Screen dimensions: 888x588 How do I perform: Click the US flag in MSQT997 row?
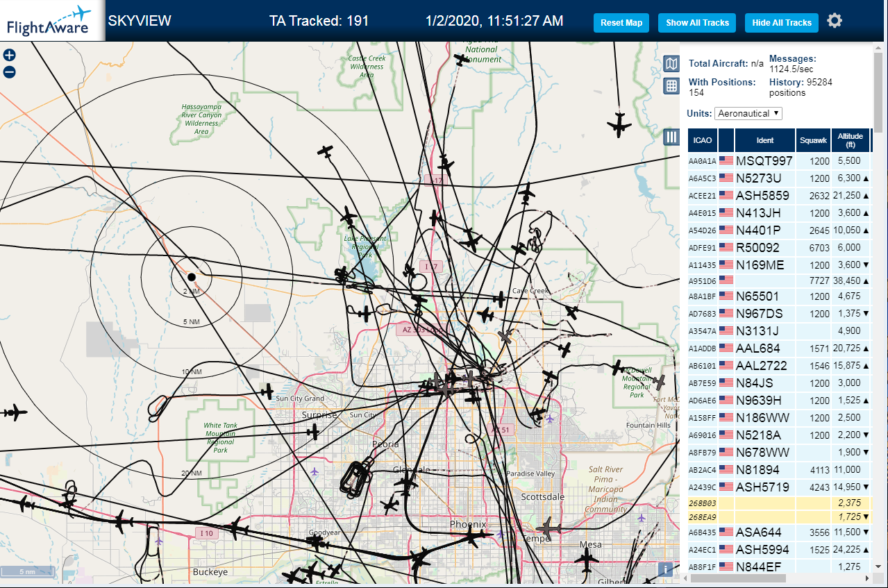726,161
